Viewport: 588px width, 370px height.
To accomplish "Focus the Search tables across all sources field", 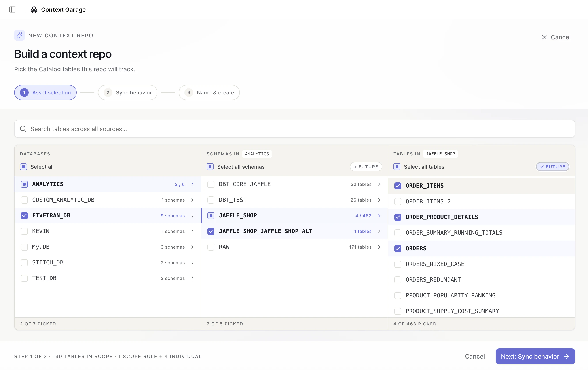I will (x=294, y=129).
